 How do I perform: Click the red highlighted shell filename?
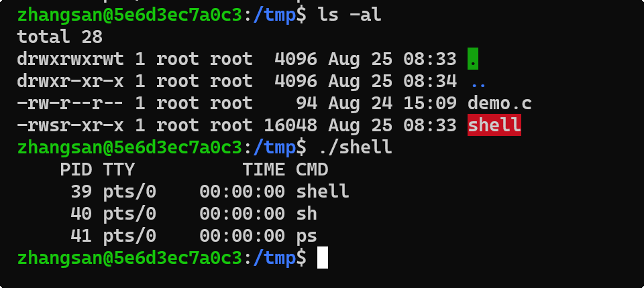click(494, 125)
